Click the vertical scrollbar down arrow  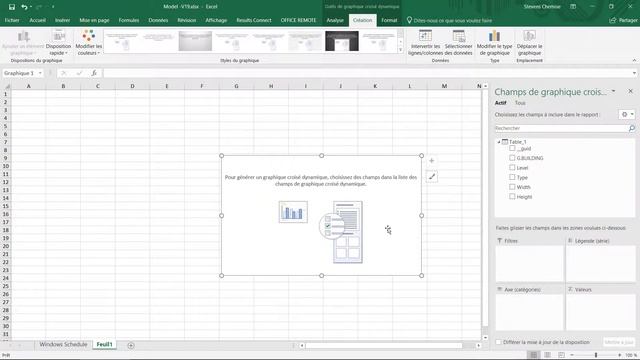pos(485,338)
